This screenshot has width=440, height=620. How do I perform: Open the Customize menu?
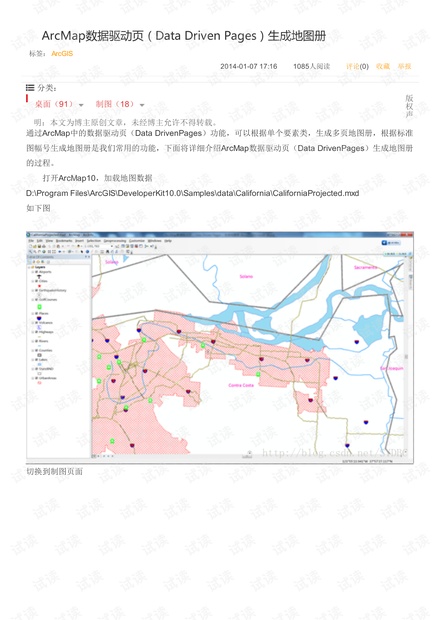tap(137, 241)
